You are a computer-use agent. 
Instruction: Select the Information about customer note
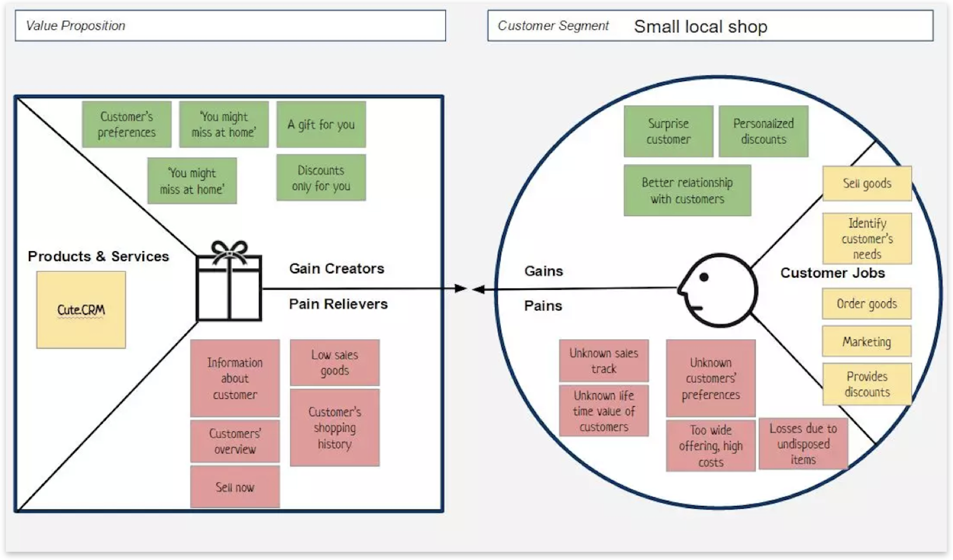235,378
